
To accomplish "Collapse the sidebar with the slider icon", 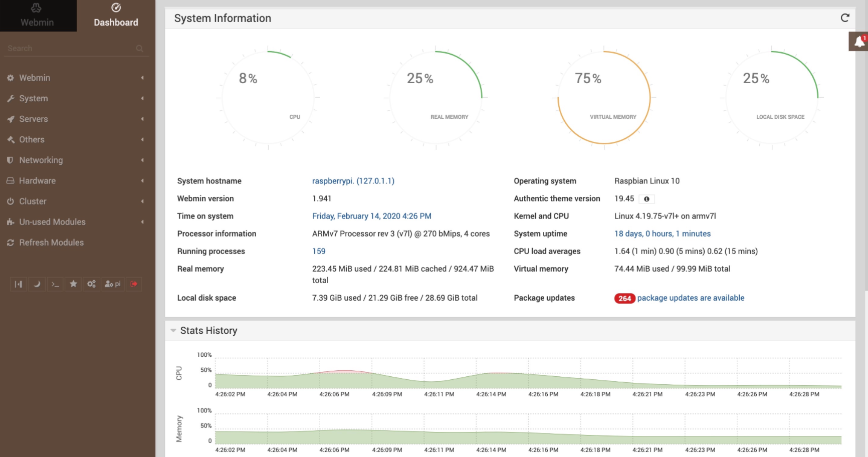I will pos(19,284).
